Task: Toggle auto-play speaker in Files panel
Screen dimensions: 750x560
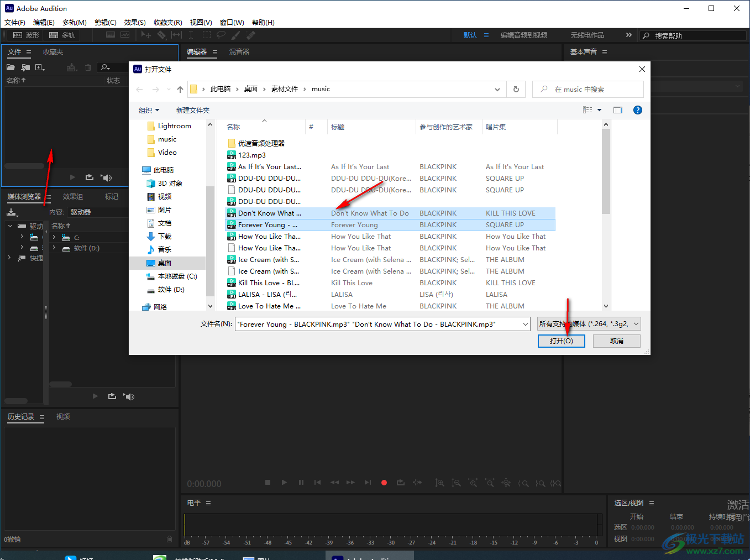Action: coord(107,177)
